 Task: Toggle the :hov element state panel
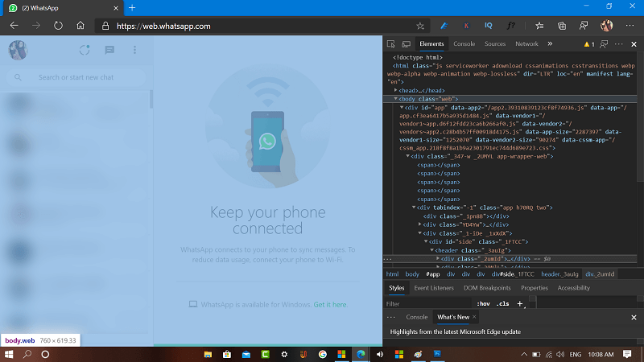[x=483, y=304]
